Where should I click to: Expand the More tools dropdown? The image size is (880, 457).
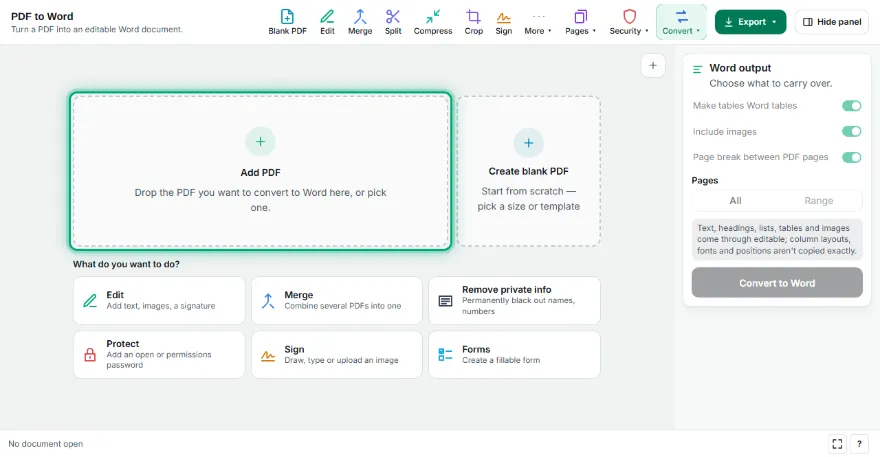click(x=538, y=22)
